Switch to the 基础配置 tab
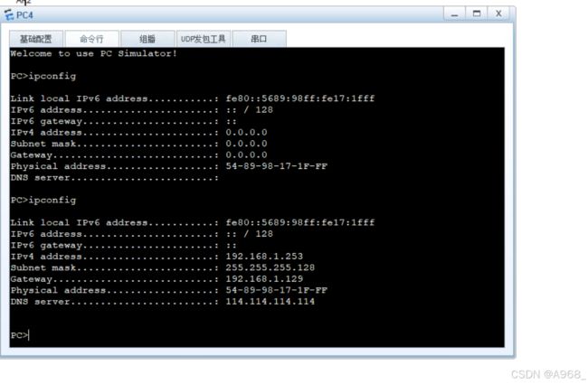This screenshot has height=384, width=588. [36, 39]
